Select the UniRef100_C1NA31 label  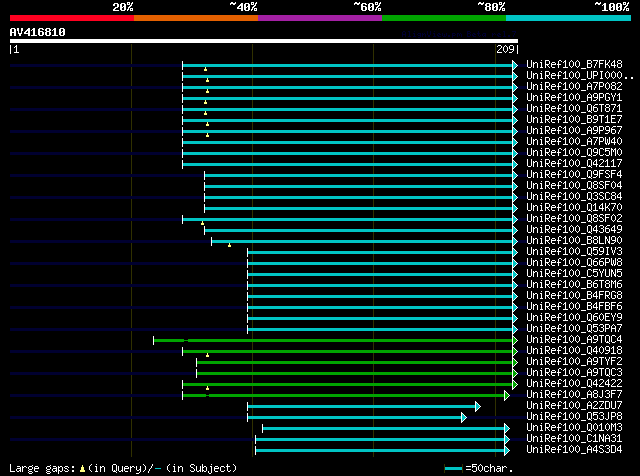[574, 439]
